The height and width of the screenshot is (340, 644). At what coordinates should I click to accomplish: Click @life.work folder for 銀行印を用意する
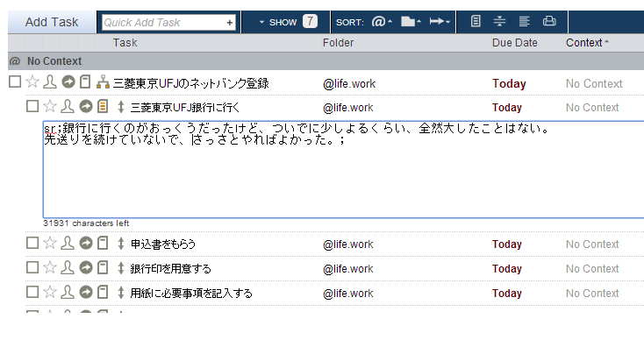[347, 269]
